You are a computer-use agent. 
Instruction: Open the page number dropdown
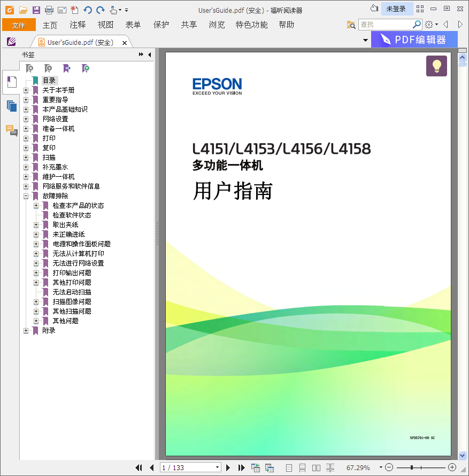pyautogui.click(x=217, y=467)
